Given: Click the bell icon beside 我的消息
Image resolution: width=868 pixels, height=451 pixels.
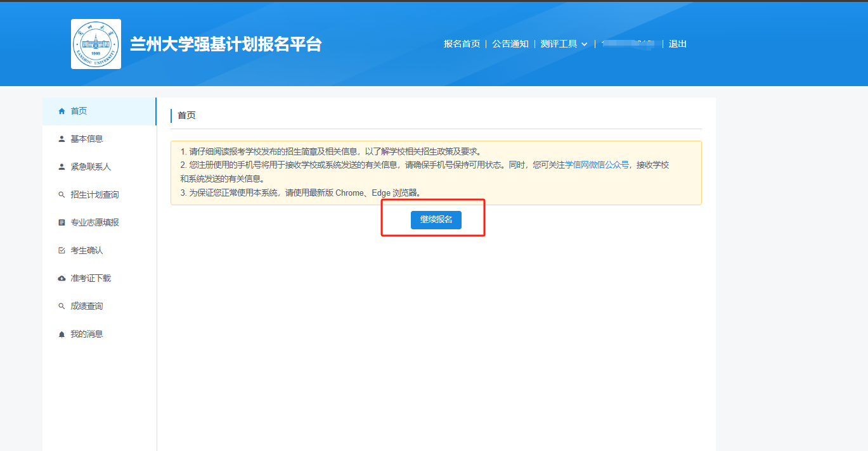Looking at the screenshot, I should [62, 334].
